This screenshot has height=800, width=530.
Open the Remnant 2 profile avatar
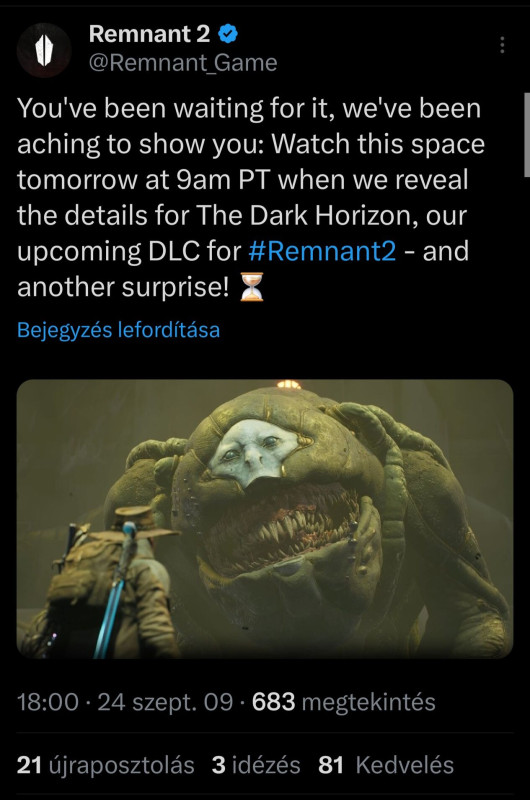44,50
